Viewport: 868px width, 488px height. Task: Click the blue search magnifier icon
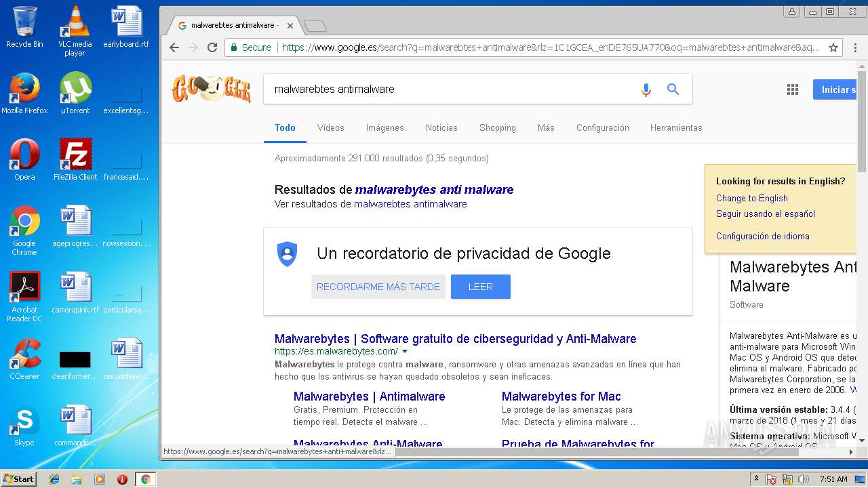click(x=673, y=89)
